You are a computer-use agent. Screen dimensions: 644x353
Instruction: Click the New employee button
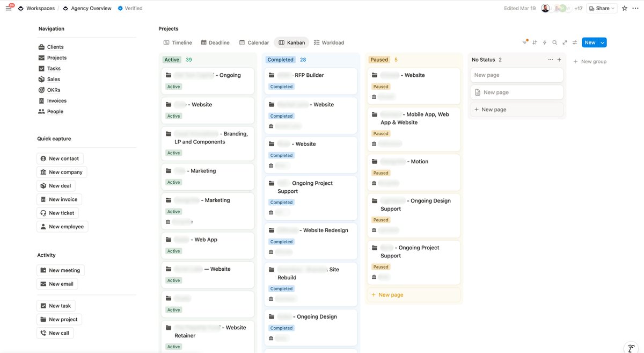tap(62, 227)
